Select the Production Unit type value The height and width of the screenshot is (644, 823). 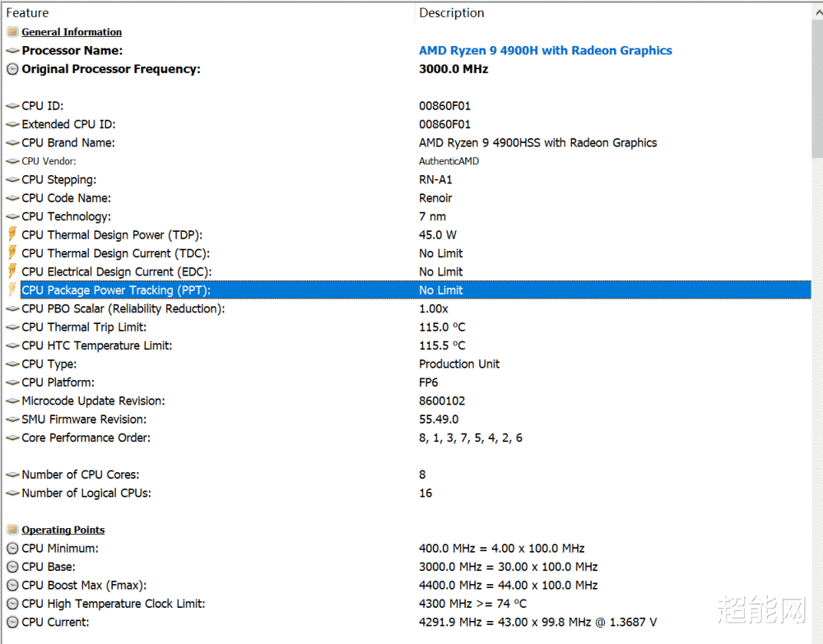click(458, 364)
